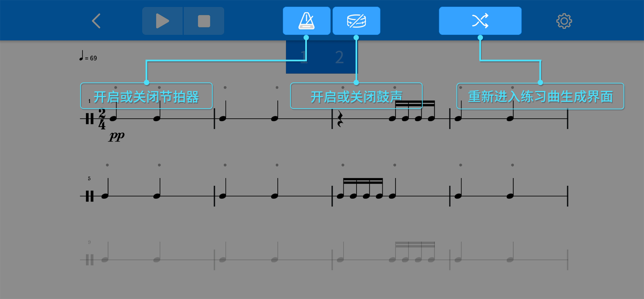Image resolution: width=644 pixels, height=299 pixels.
Task: Click the tooltip 开启或关闭节拍器
Action: click(146, 96)
